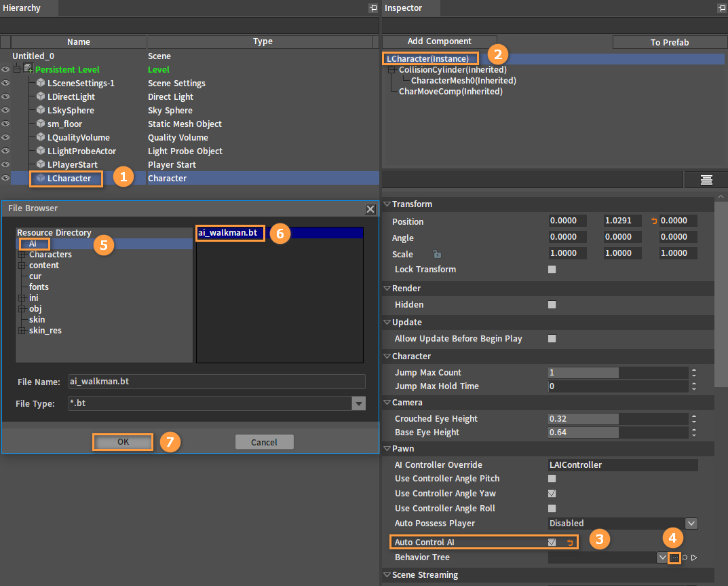
Task: Click the Persistent Level icon
Action: coord(28,69)
